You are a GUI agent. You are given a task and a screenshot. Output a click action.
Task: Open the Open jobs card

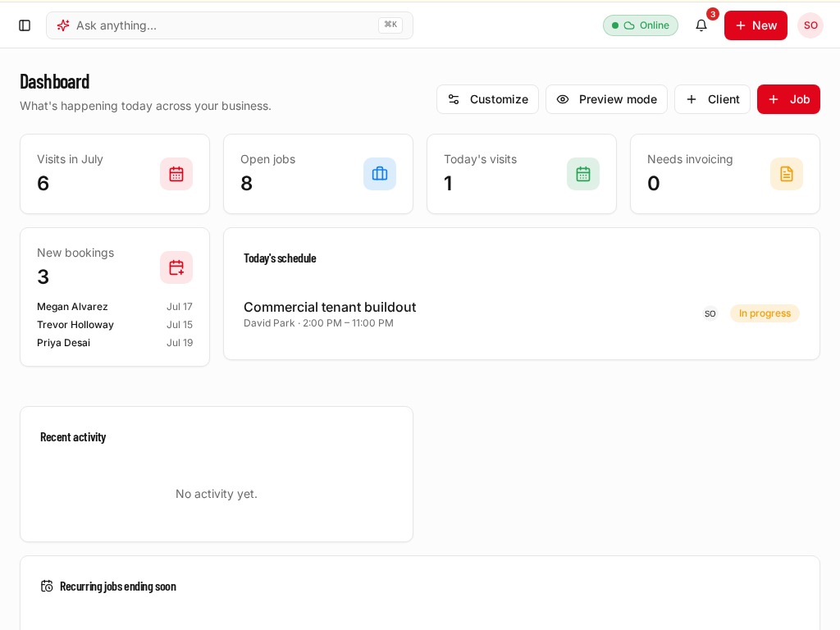(318, 174)
